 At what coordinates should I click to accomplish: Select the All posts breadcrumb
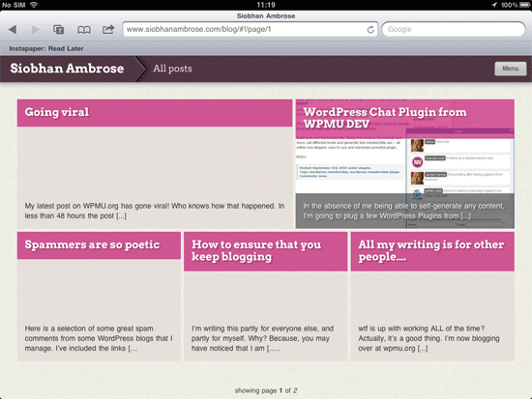[x=172, y=69]
